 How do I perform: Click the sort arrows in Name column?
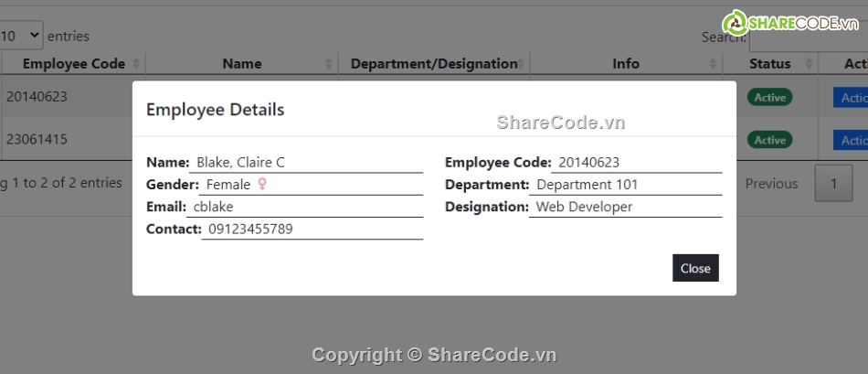[329, 64]
